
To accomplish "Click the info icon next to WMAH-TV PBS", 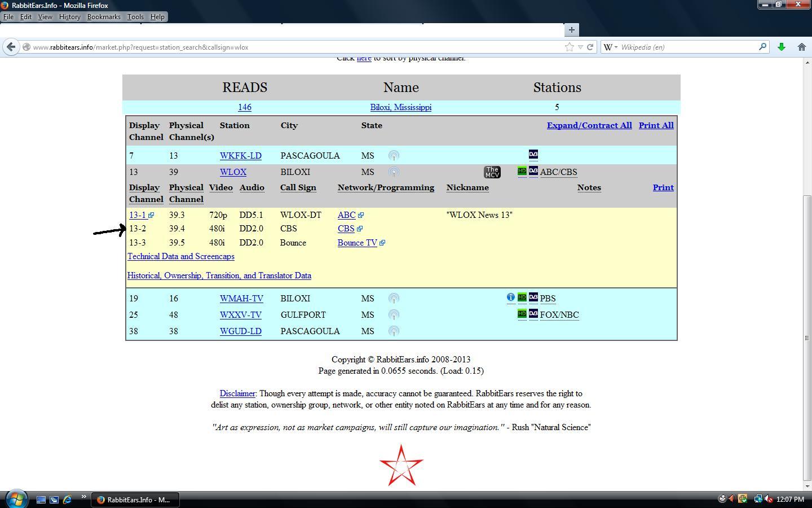I will coord(510,297).
